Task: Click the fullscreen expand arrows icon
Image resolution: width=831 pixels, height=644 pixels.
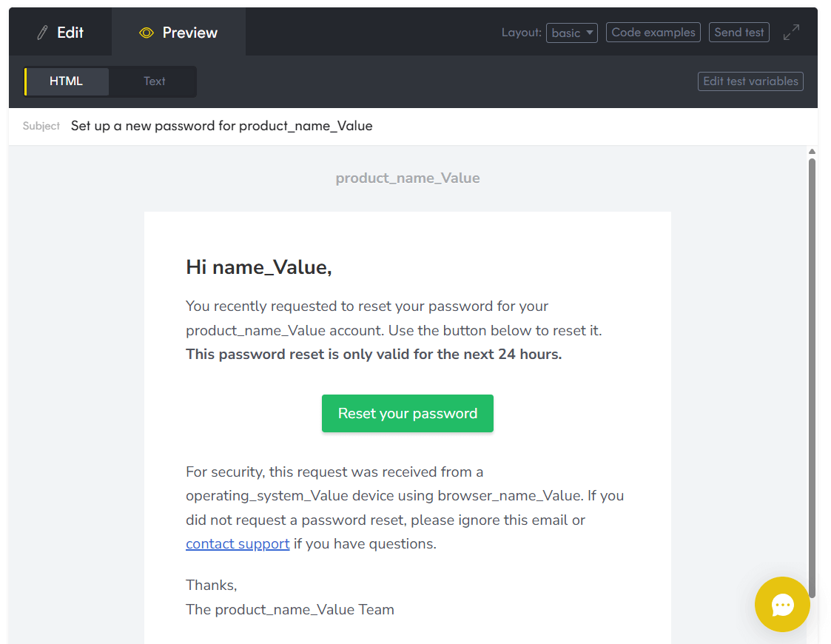Action: pos(790,32)
